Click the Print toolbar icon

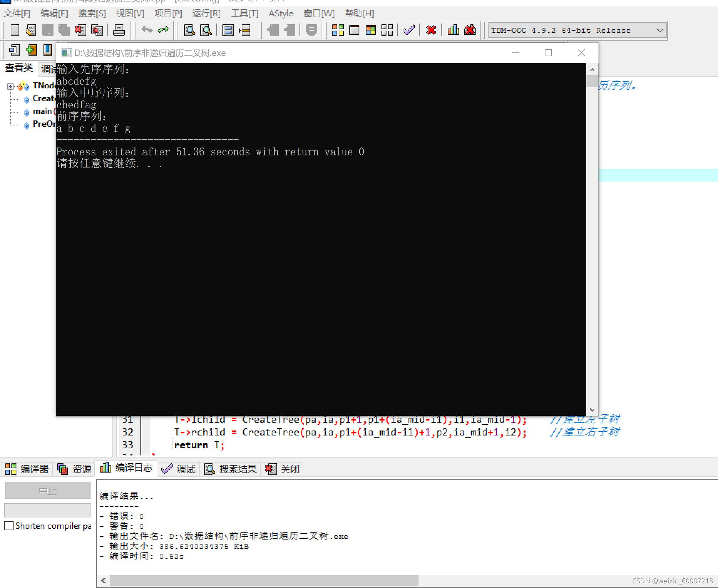pos(119,30)
